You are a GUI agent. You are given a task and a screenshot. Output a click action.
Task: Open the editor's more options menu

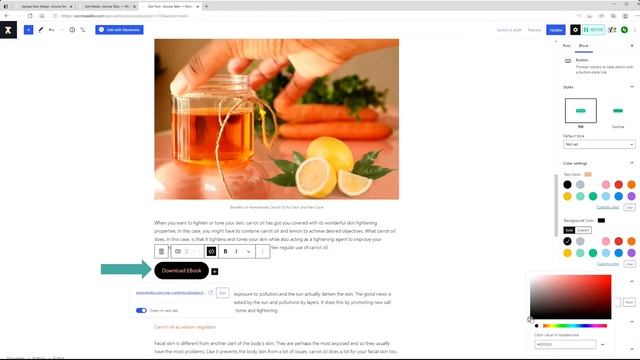point(635,30)
